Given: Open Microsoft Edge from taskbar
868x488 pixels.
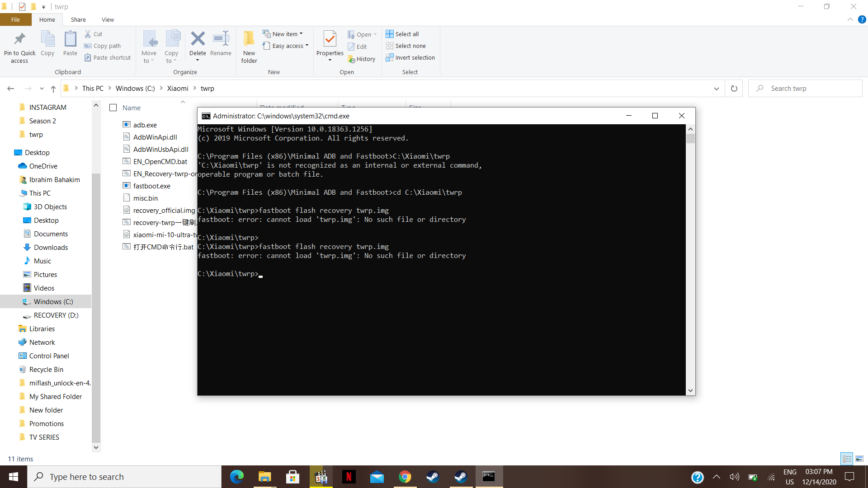Looking at the screenshot, I should pyautogui.click(x=236, y=477).
